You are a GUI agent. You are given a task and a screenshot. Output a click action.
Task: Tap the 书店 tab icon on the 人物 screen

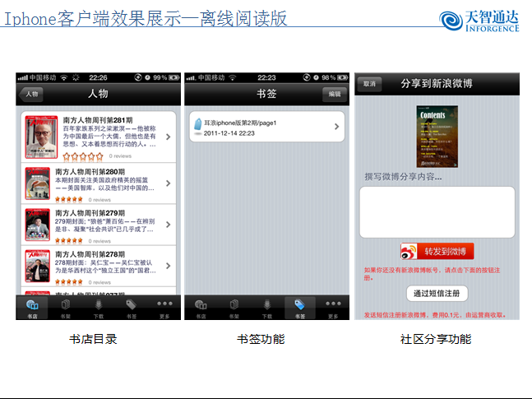coord(32,305)
